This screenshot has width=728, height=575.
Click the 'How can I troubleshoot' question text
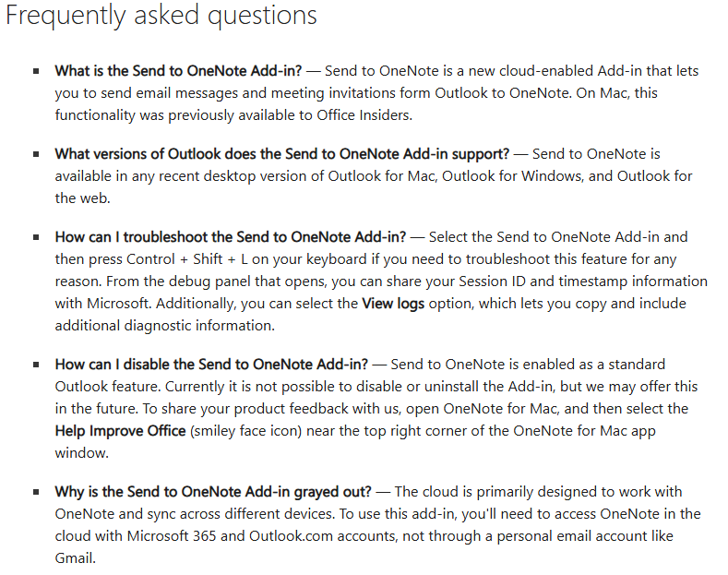coord(231,237)
